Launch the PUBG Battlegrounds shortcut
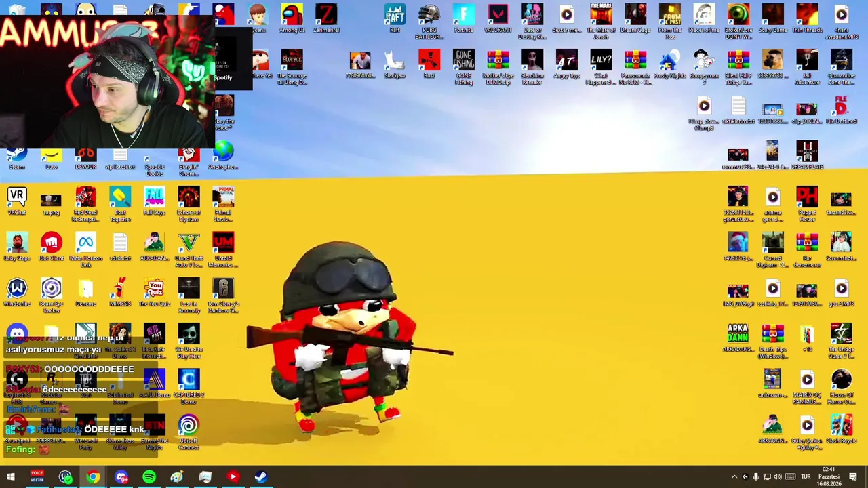 click(429, 22)
